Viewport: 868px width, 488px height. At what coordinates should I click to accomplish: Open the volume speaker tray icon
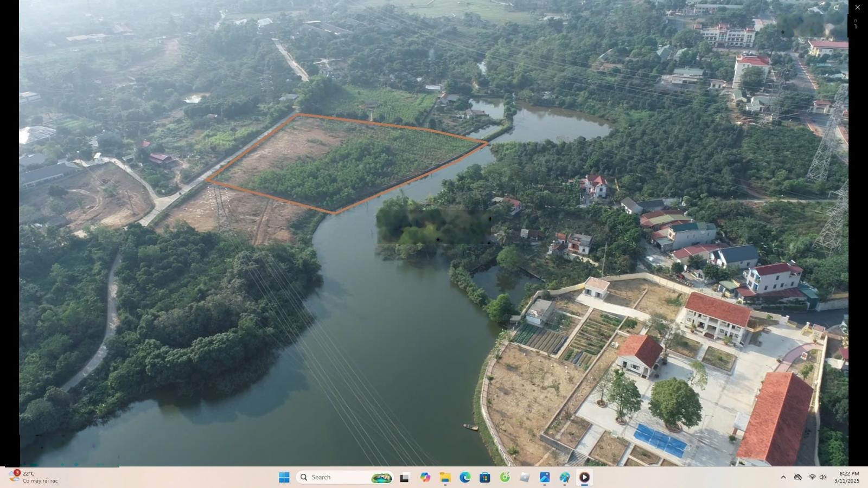coord(822,477)
